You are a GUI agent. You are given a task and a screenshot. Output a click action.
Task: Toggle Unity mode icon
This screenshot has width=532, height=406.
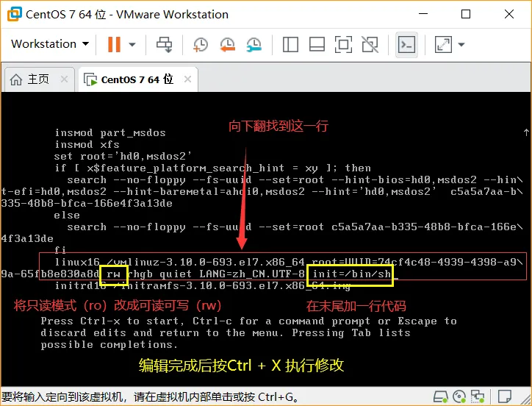[x=370, y=44]
